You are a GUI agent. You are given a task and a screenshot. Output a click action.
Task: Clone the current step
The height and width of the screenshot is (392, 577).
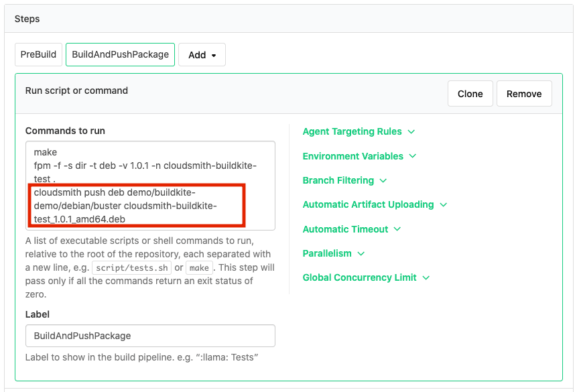point(470,94)
